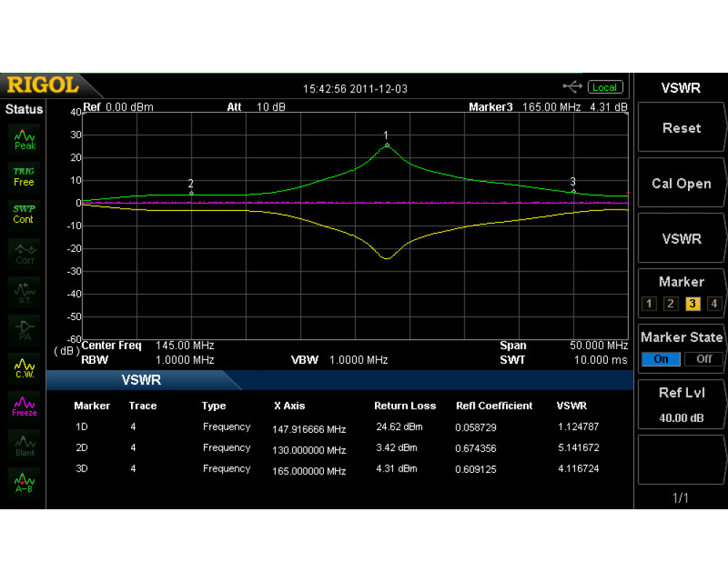Click the Peak status icon
Image resolution: width=728 pixels, height=582 pixels.
tap(25, 139)
